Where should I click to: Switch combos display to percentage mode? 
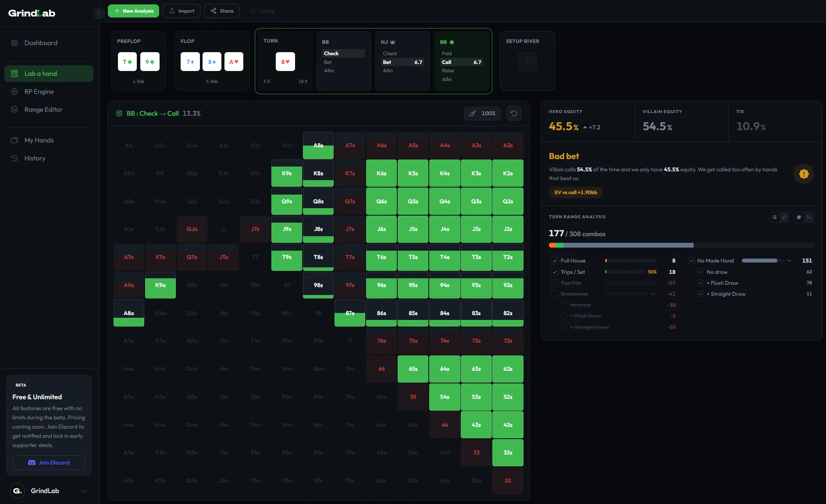(x=809, y=217)
